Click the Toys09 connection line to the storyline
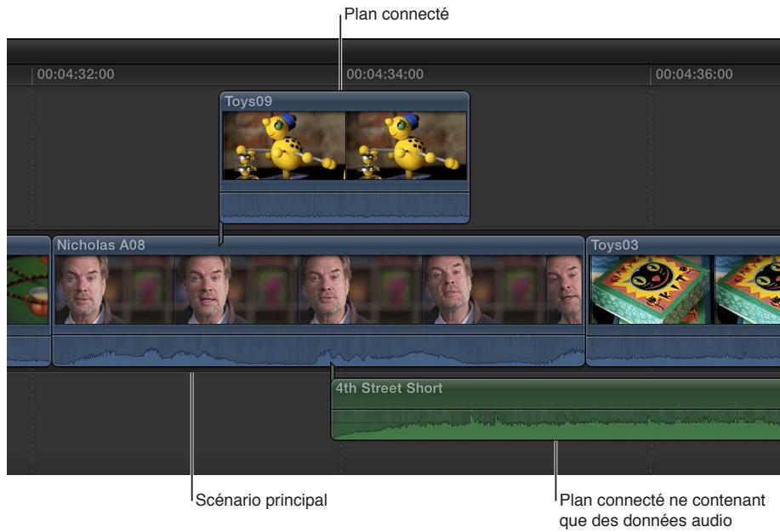780x532 pixels. (x=221, y=234)
